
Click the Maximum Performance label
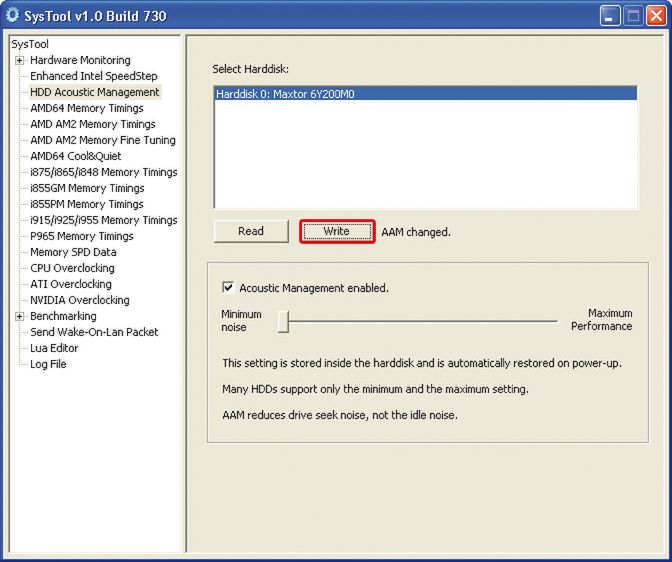pyautogui.click(x=601, y=320)
